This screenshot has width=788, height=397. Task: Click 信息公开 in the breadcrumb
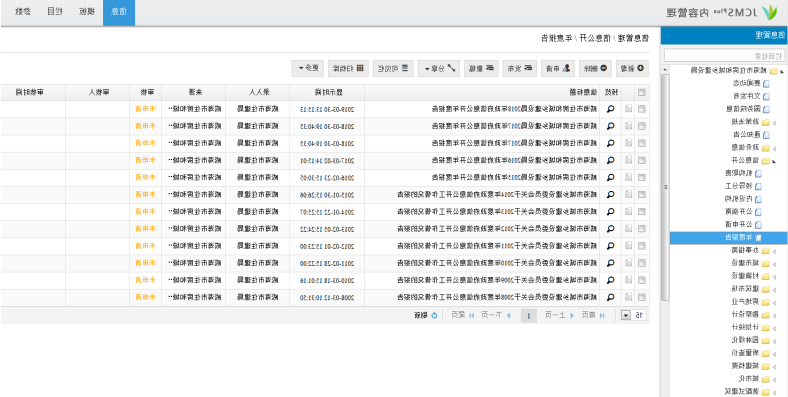tap(596, 38)
